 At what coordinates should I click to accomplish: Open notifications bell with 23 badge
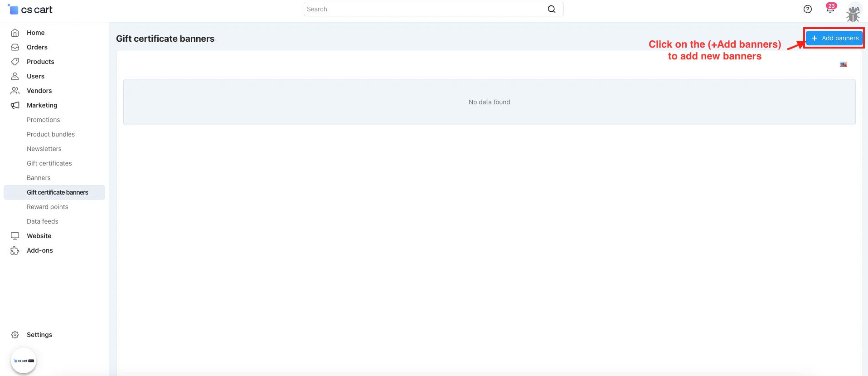click(x=830, y=10)
